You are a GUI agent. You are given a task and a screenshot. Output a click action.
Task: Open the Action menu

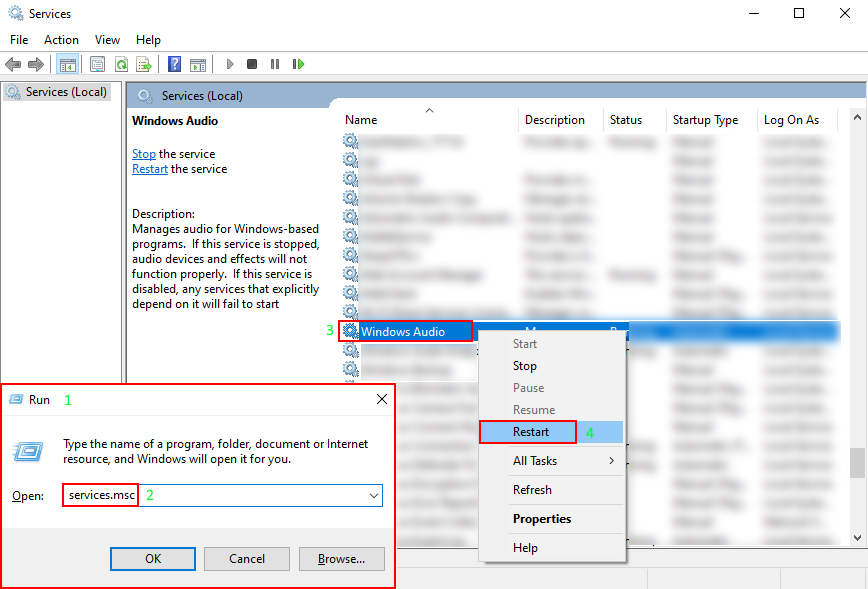click(x=61, y=40)
